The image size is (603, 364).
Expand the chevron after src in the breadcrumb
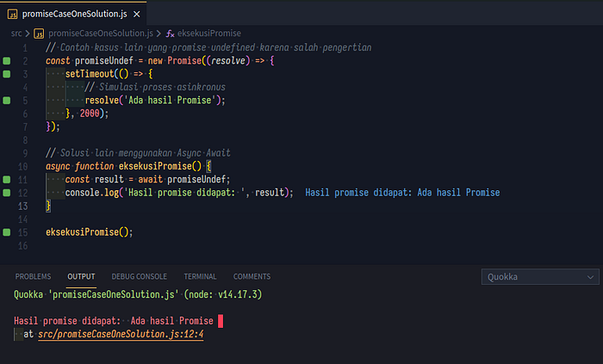click(28, 34)
